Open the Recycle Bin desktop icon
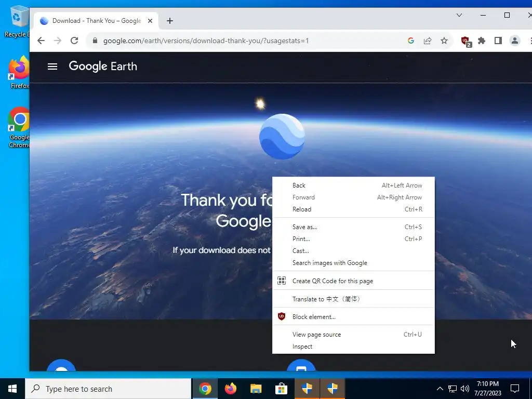This screenshot has height=399, width=532. pos(17,21)
